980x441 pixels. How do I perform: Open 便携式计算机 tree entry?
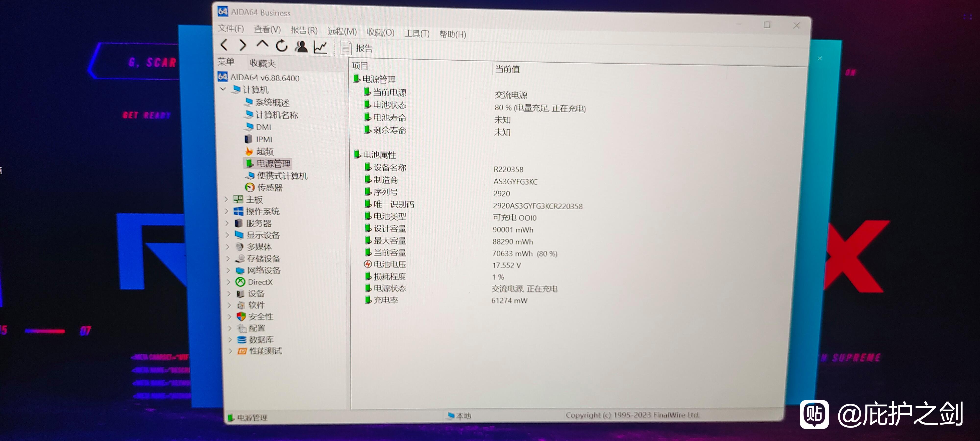276,175
